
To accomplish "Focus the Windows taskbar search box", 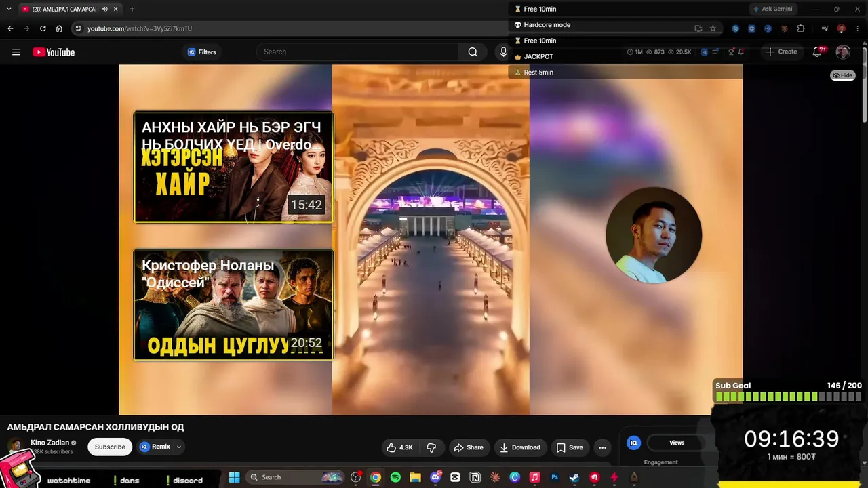I will tap(295, 477).
